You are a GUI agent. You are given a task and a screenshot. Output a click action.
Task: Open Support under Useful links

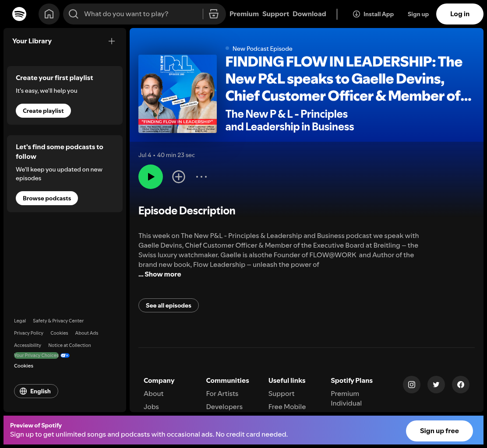[x=281, y=394]
